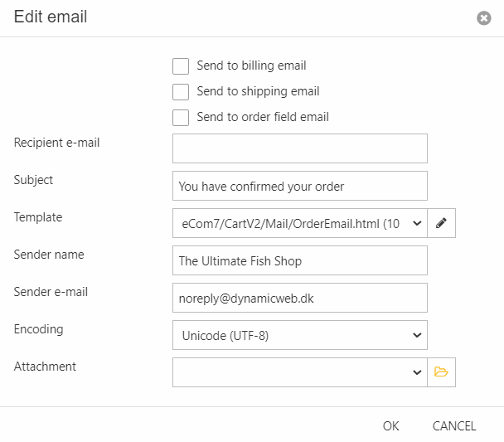Click the folder browse attachment icon
504x442 pixels.
441,372
